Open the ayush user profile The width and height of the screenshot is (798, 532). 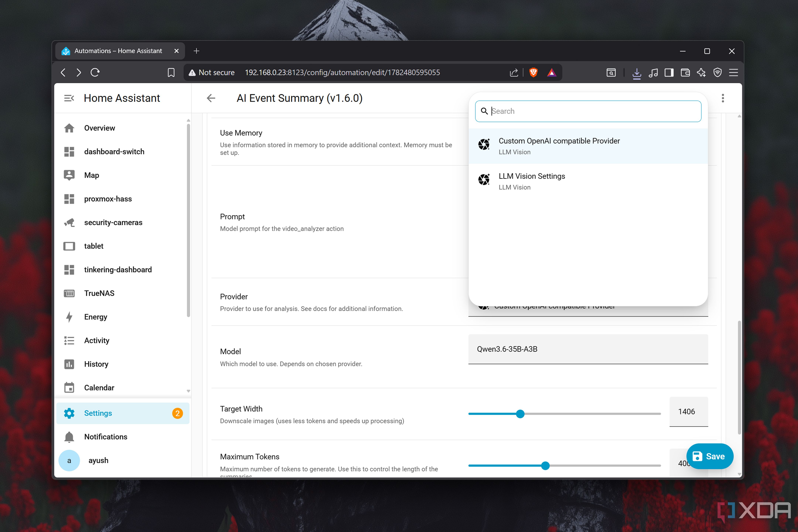point(123,460)
